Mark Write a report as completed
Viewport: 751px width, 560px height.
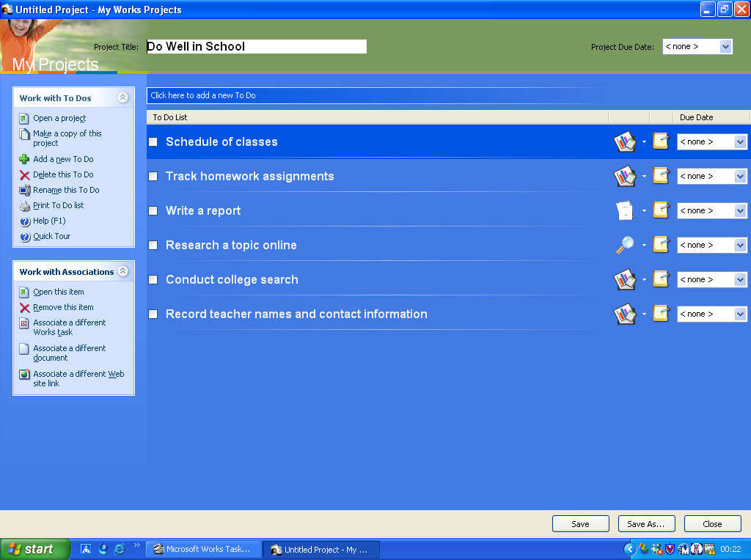point(153,211)
